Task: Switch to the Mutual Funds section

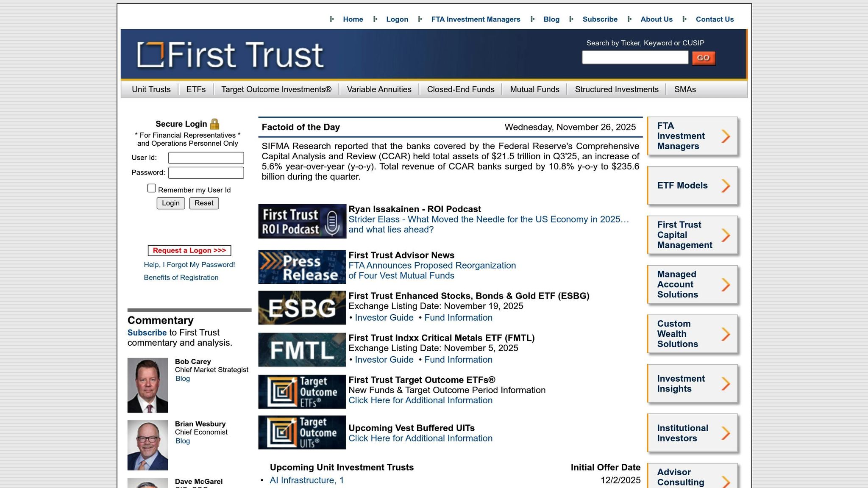Action: coord(534,89)
